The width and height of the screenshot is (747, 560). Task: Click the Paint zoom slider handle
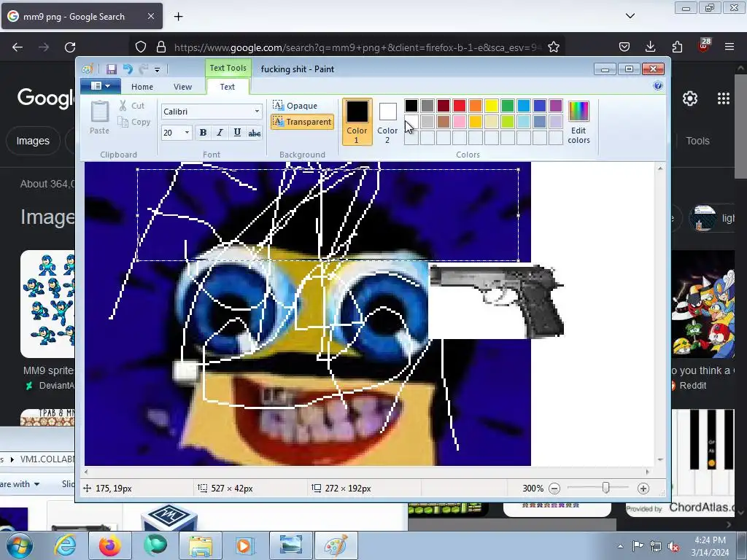tap(606, 488)
